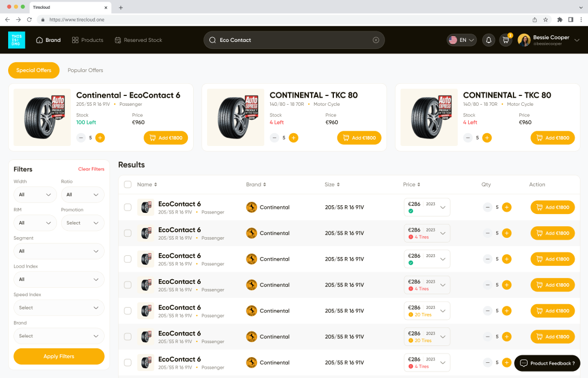The height and width of the screenshot is (378, 588).
Task: Clear the search field with the X icon
Action: coord(376,40)
